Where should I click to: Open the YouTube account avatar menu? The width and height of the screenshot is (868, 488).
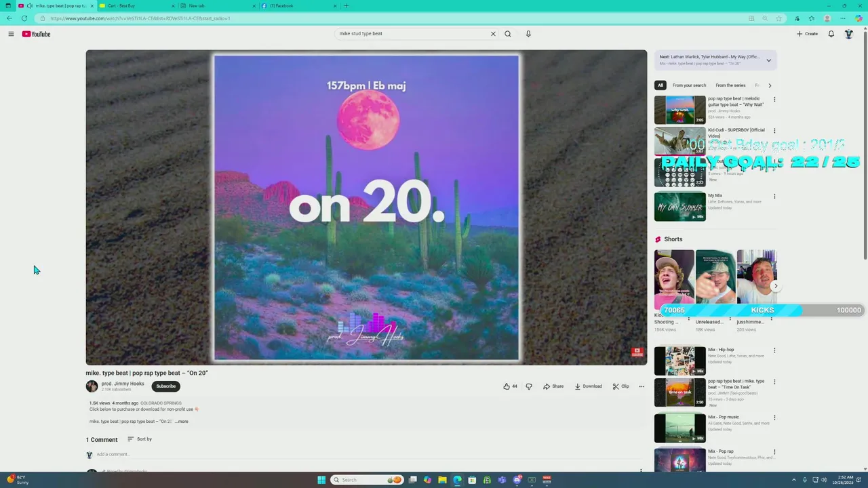pos(848,34)
